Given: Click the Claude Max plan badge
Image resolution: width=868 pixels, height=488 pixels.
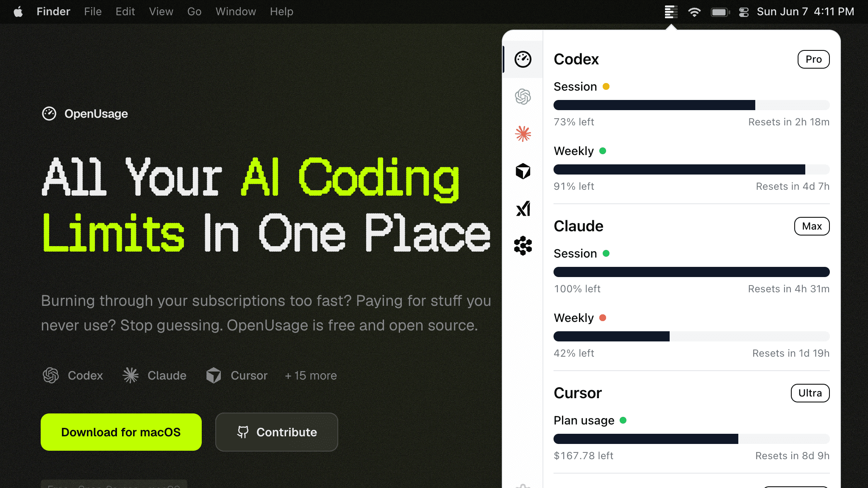Looking at the screenshot, I should pos(812,226).
